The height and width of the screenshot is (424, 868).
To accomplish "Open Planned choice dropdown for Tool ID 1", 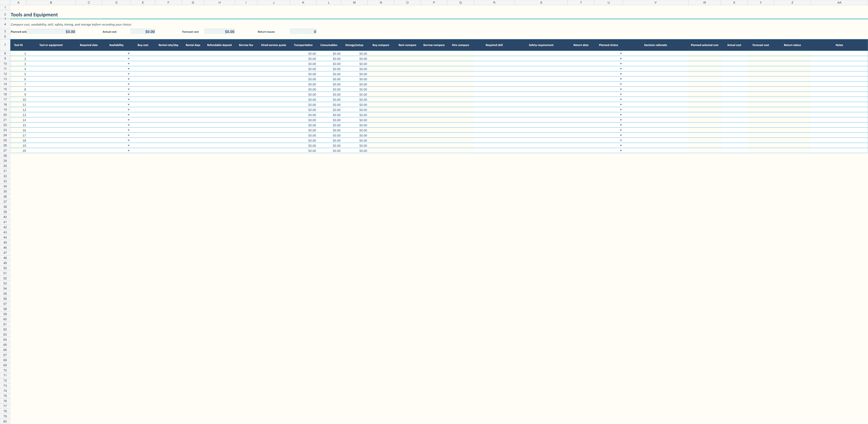I will (x=621, y=54).
